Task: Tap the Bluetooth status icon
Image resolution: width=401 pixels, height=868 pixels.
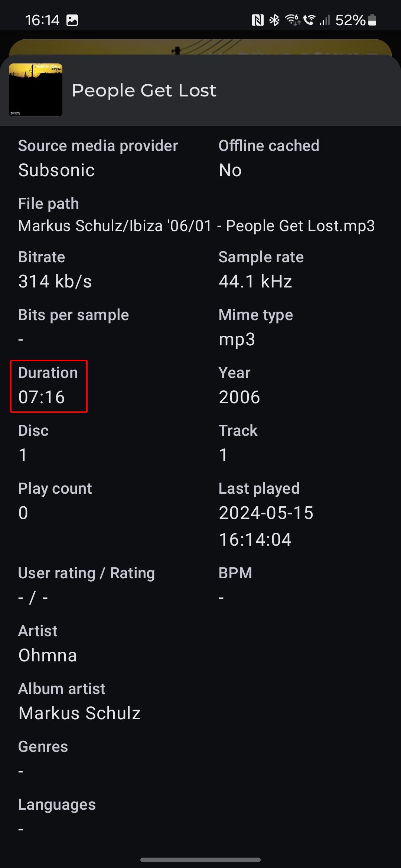Action: tap(274, 20)
